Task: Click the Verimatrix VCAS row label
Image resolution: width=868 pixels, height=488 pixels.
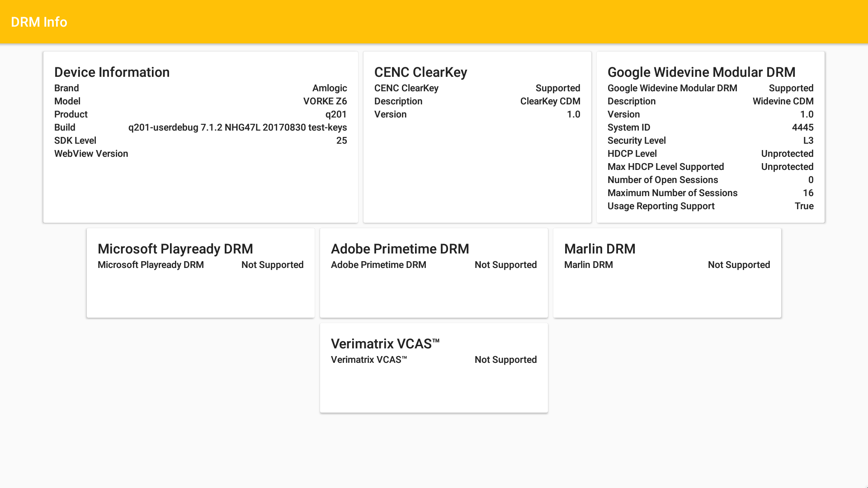Action: click(x=369, y=360)
